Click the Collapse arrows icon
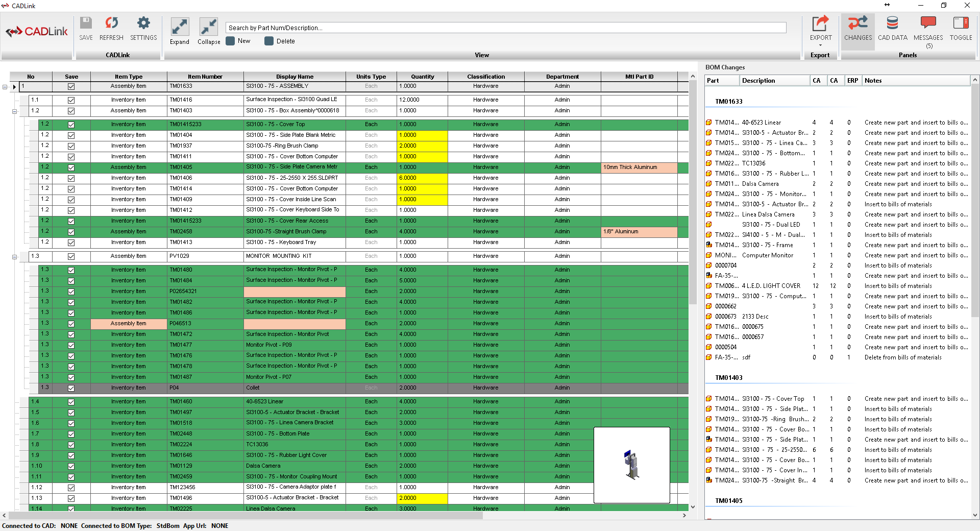This screenshot has width=980, height=531. 209,27
